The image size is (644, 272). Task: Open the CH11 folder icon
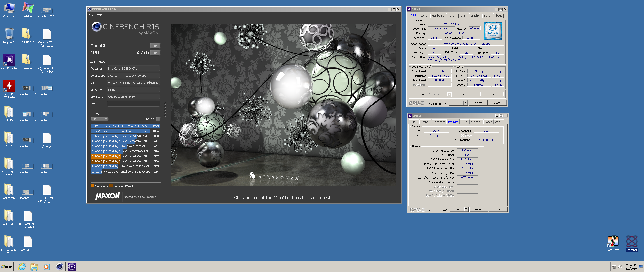[x=9, y=140]
